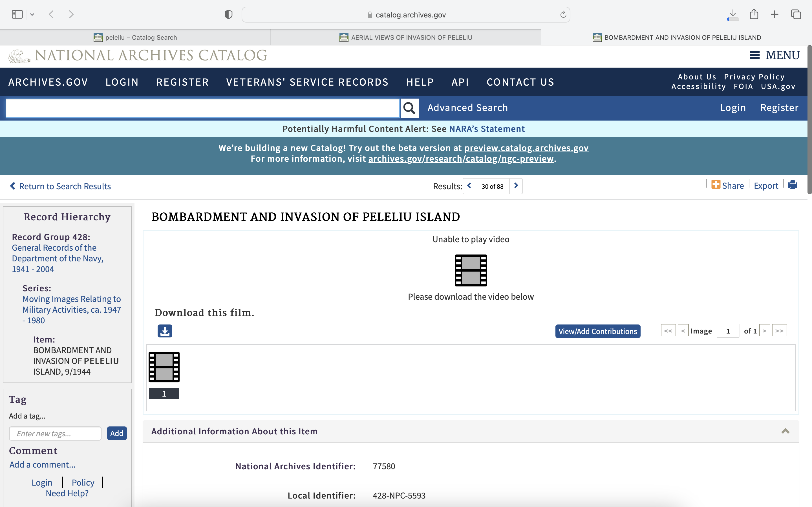The height and width of the screenshot is (507, 812).
Task: Open the Export options
Action: [766, 186]
